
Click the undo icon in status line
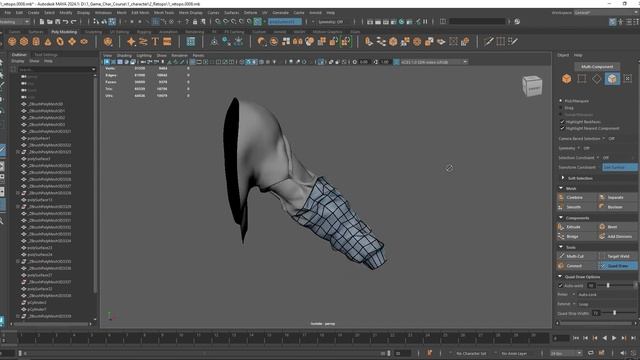pyautogui.click(x=66, y=22)
